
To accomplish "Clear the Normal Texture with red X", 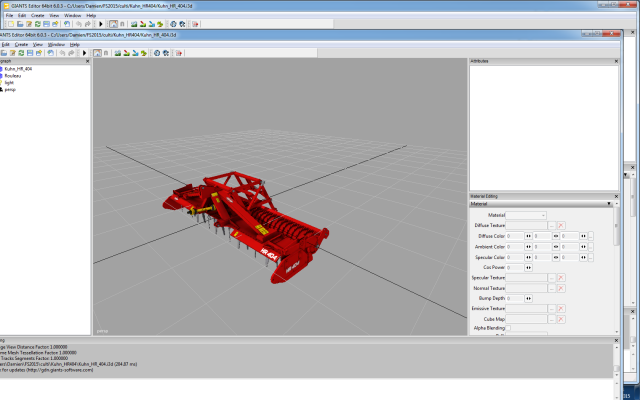I will [561, 288].
